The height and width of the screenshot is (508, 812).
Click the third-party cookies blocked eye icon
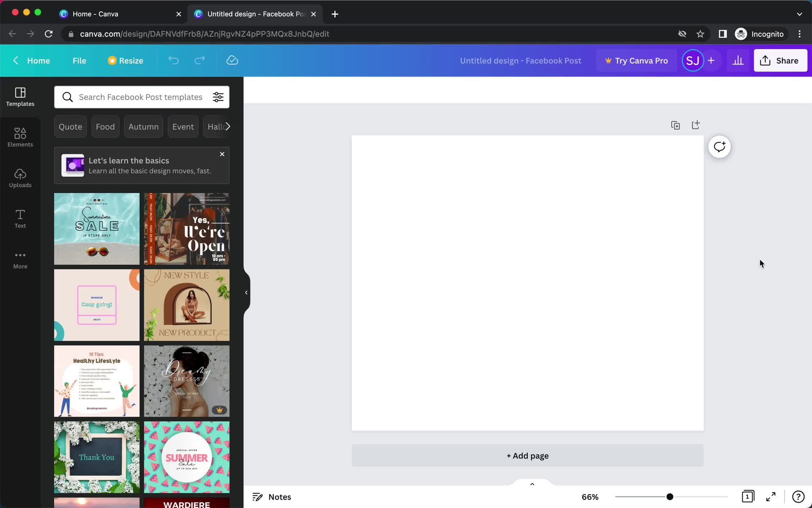[682, 34]
